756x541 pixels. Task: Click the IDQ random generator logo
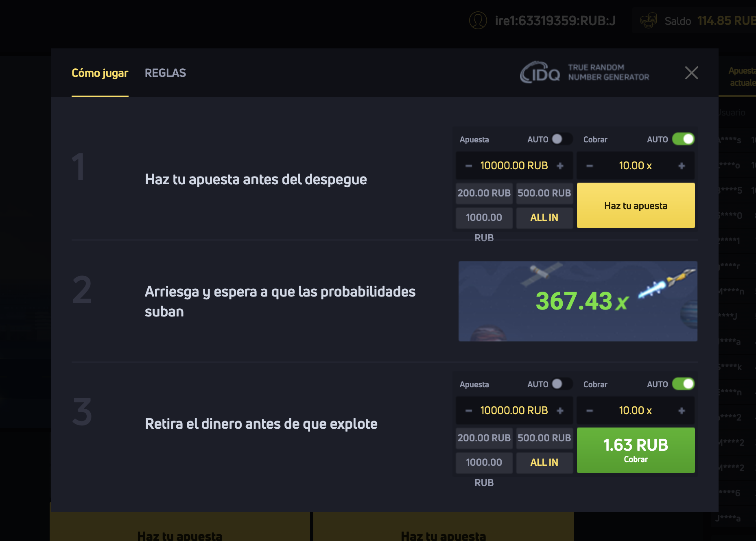tap(540, 73)
